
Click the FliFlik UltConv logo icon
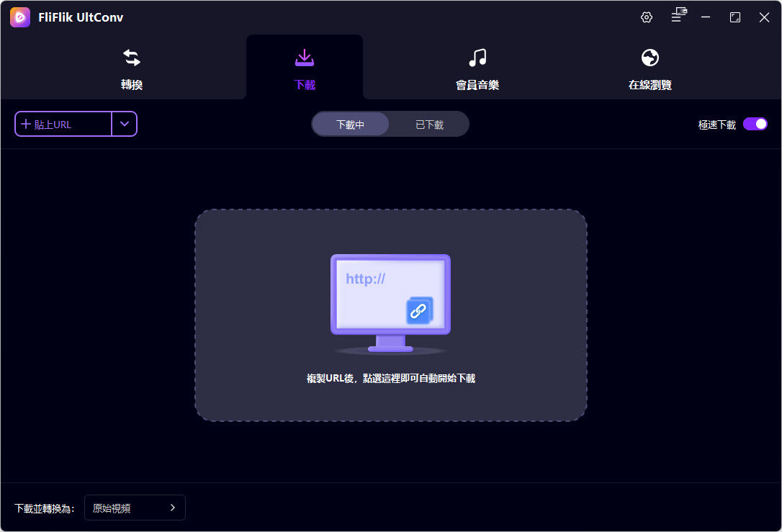pos(20,17)
